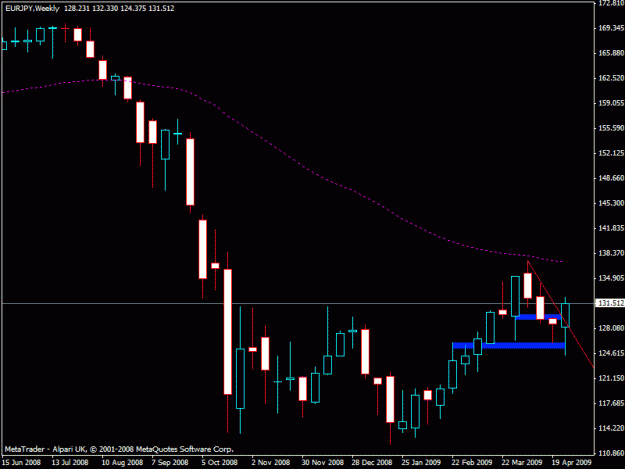Click the EURJPY,Weekly chart title text
This screenshot has width=625, height=469.
32,8
